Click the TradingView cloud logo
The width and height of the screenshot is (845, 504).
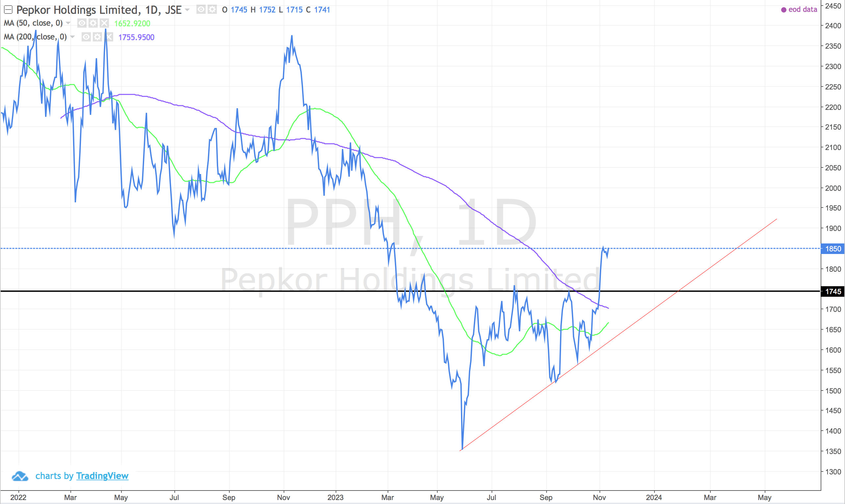[20, 476]
